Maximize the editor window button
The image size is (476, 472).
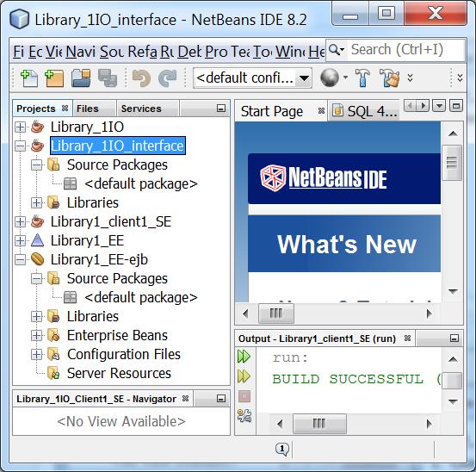[x=456, y=106]
